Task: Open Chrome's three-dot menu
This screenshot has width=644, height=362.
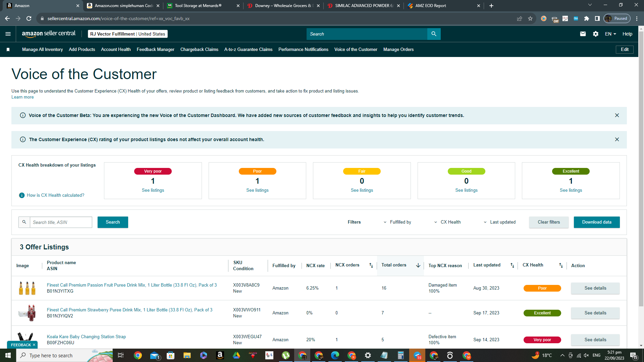Action: coord(637,18)
